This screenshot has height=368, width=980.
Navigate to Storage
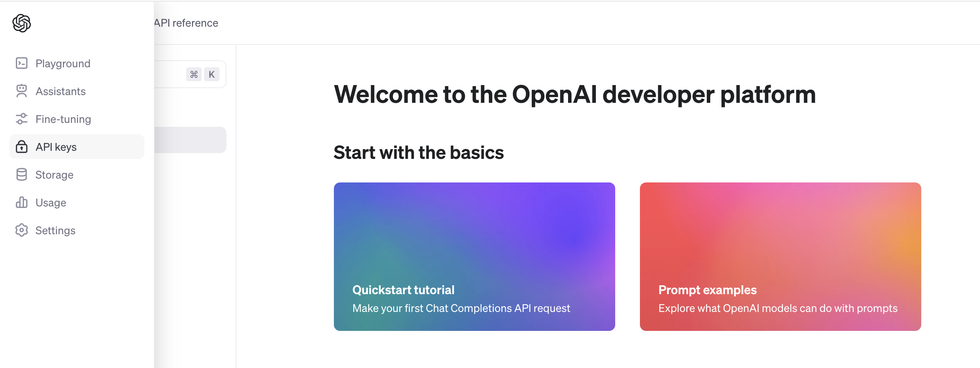click(54, 175)
